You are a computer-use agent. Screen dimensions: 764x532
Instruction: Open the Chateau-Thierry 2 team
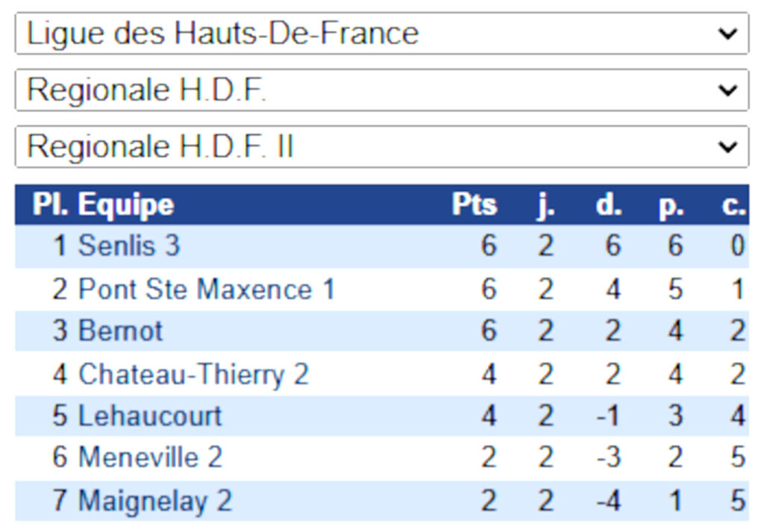pos(193,374)
